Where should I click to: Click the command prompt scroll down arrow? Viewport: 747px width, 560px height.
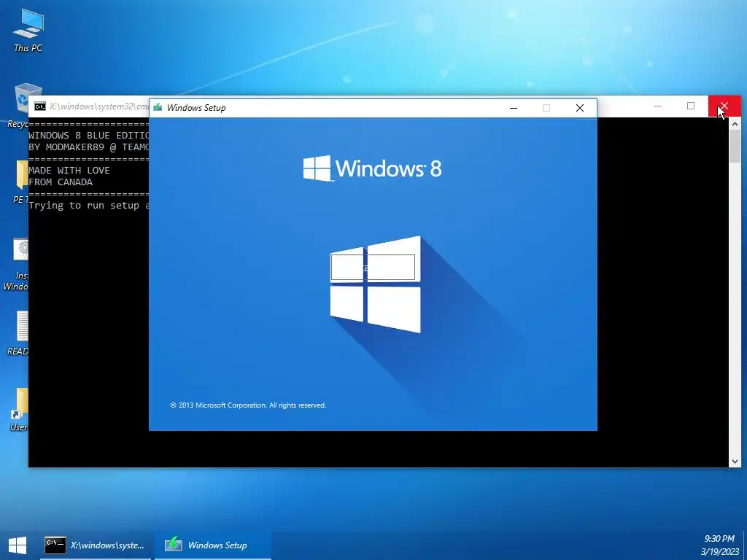point(735,461)
